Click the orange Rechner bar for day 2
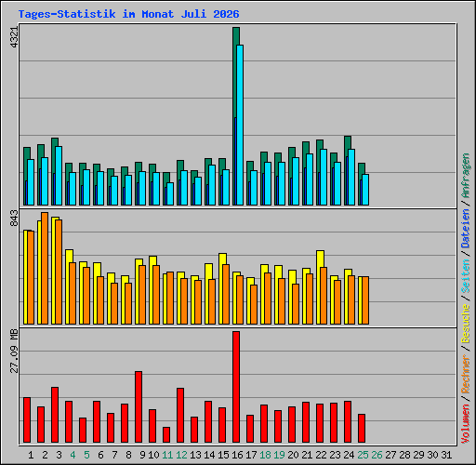This screenshot has width=476, height=465. coord(45,269)
